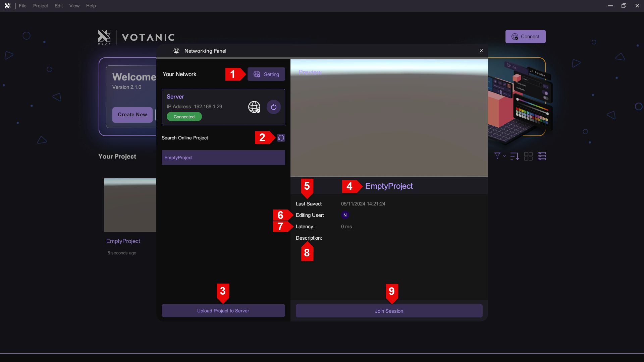Click the server globe status icon
This screenshot has height=362, width=644.
(x=254, y=107)
